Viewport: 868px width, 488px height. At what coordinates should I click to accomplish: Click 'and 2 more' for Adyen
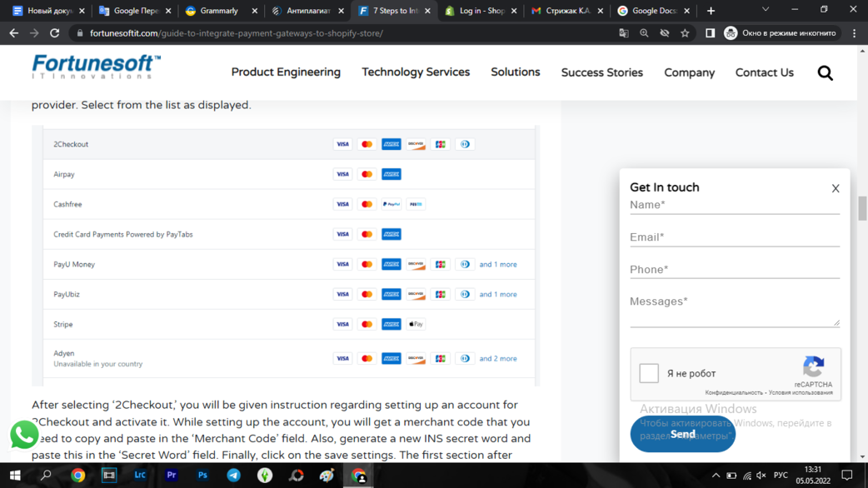pos(497,359)
